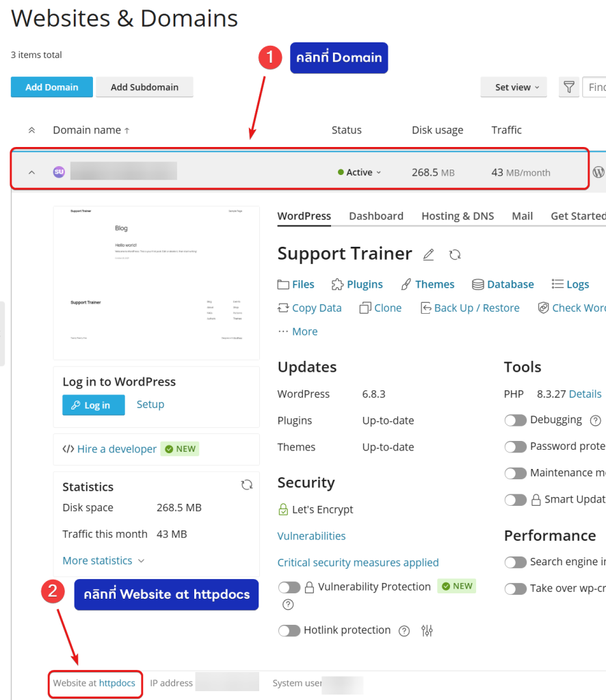606x700 pixels.
Task: Click help icon below Vulnerability Protection
Action: pyautogui.click(x=288, y=604)
